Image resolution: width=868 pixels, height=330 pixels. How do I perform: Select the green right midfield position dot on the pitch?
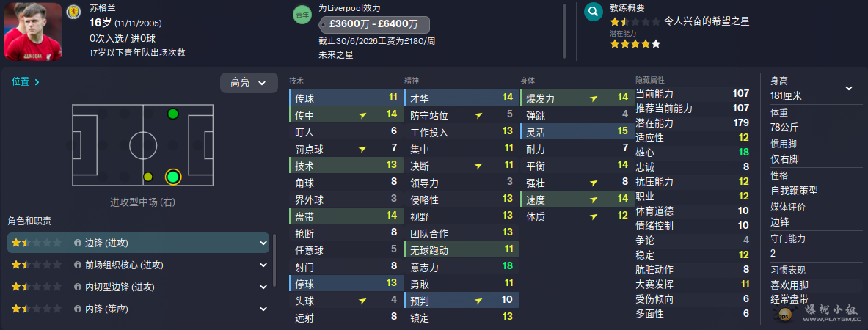(173, 114)
